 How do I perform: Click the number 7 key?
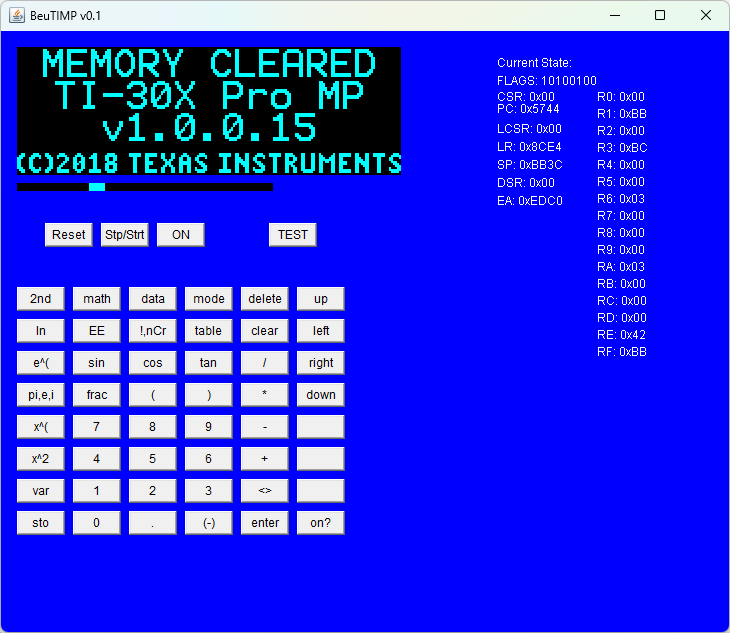pos(97,427)
